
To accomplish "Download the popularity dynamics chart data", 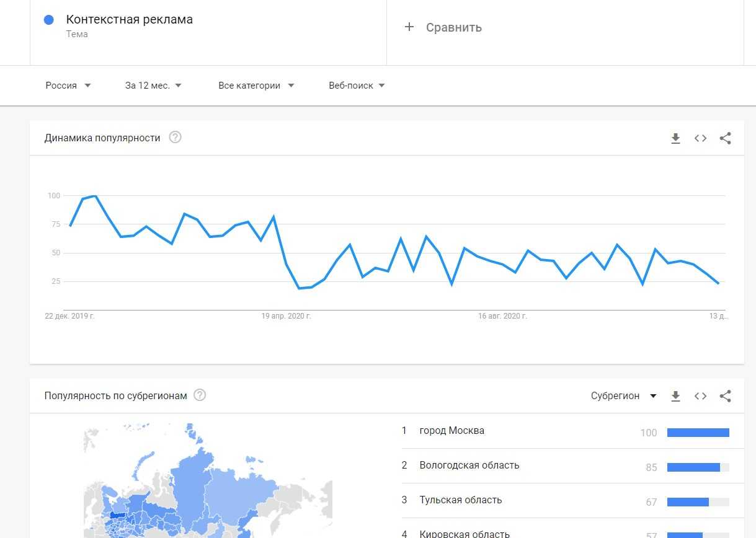I will click(x=675, y=138).
